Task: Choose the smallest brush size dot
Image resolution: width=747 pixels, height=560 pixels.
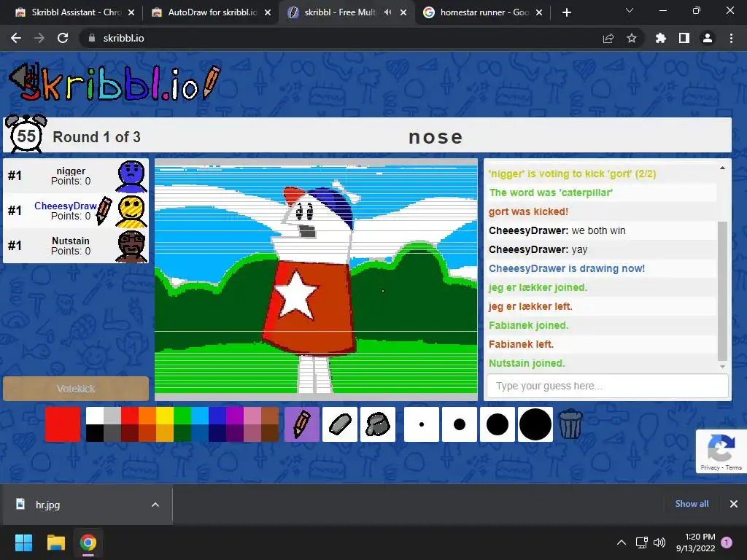Action: tap(422, 424)
